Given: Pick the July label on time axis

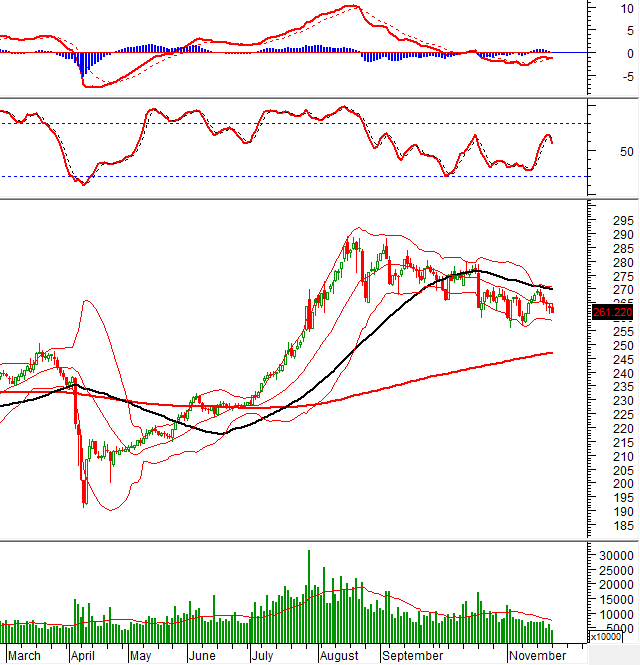Looking at the screenshot, I should [x=262, y=656].
